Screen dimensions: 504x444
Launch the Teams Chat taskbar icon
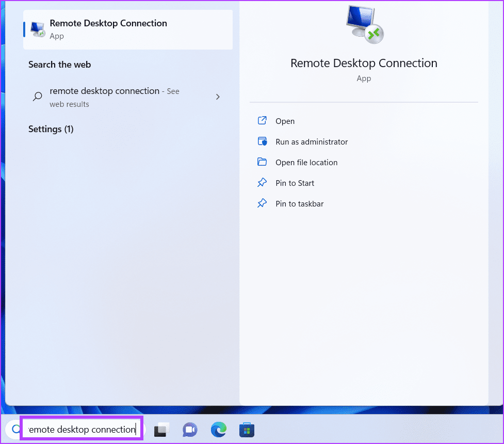coord(190,430)
